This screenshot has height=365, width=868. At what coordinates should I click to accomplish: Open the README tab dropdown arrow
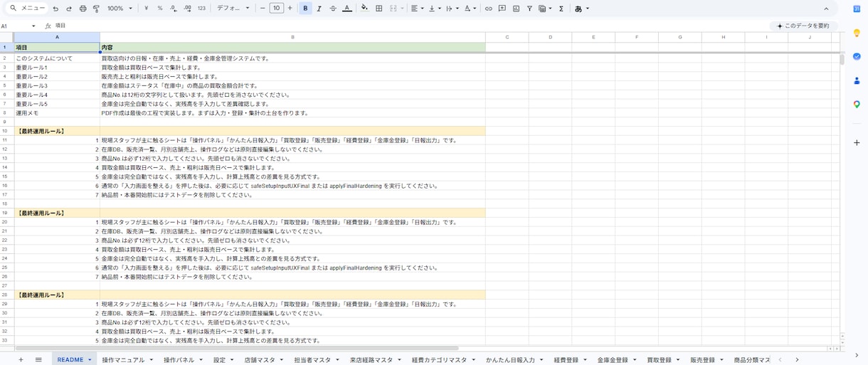click(x=90, y=360)
